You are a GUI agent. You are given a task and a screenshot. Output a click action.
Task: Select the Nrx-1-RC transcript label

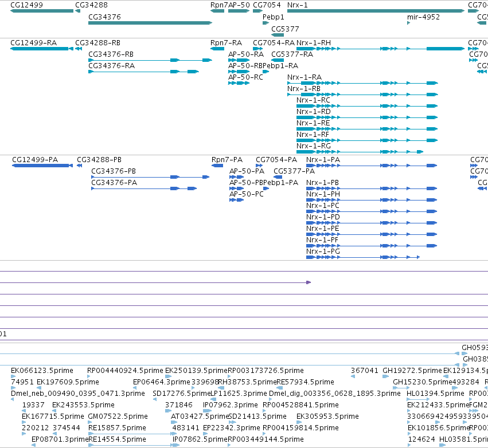(x=313, y=100)
